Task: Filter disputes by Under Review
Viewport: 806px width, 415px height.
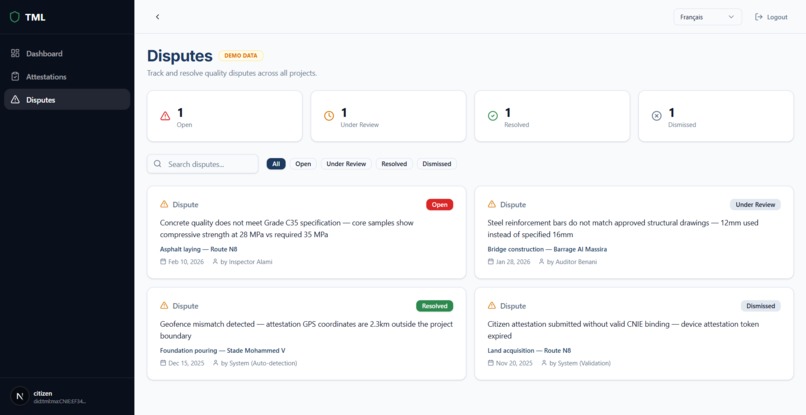Action: (x=346, y=164)
